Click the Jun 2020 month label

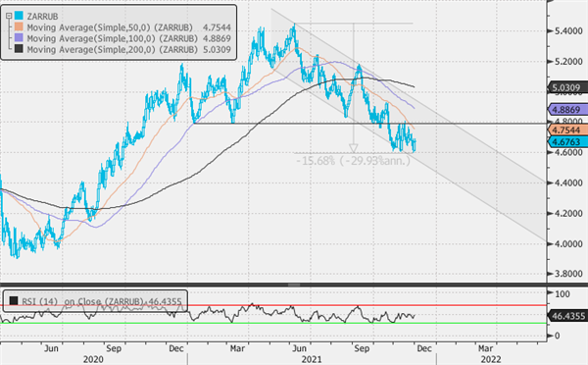[51, 348]
